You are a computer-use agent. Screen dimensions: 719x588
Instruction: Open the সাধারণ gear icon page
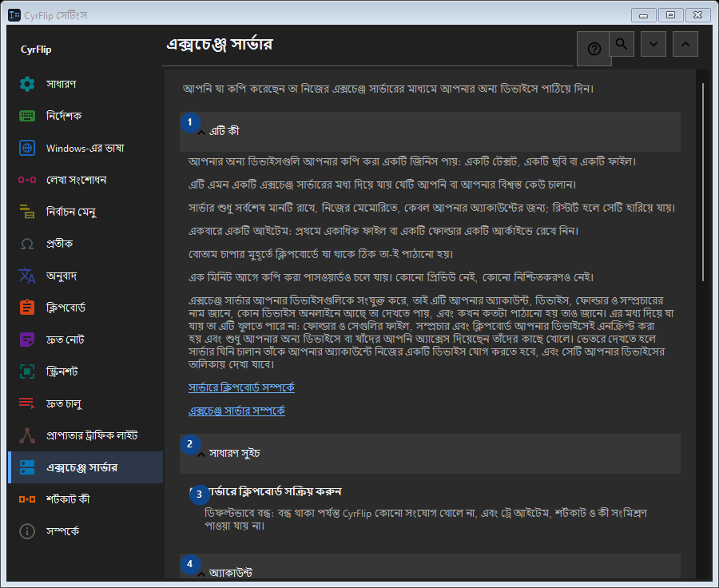click(27, 84)
